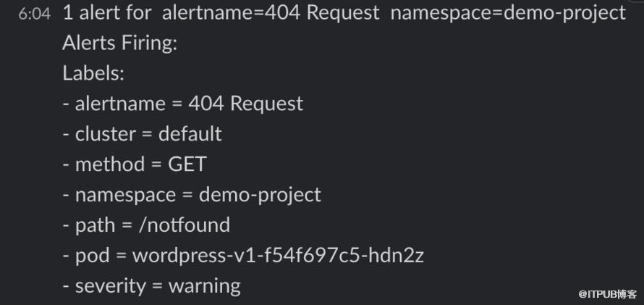Image resolution: width=644 pixels, height=305 pixels.
Task: Click the "demo-project" value in namespace label
Action: (x=260, y=195)
